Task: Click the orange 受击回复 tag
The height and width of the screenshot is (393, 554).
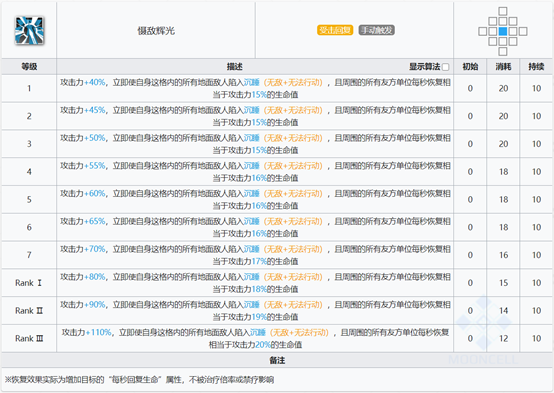Action: pos(335,30)
